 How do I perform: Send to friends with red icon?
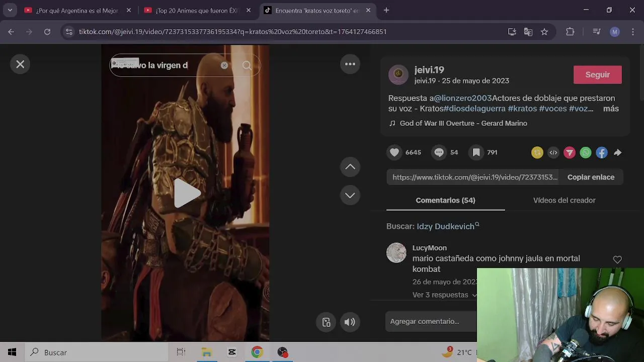coord(570,153)
